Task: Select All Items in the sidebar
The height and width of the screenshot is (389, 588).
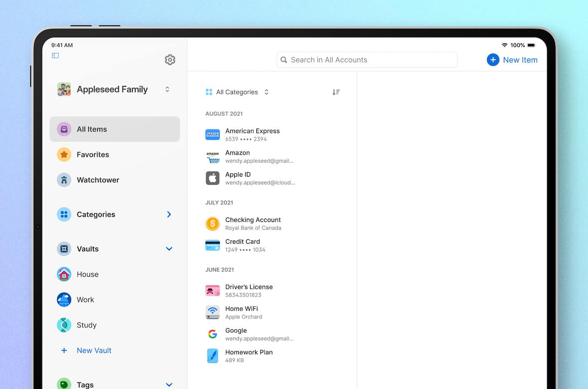Action: tap(92, 129)
